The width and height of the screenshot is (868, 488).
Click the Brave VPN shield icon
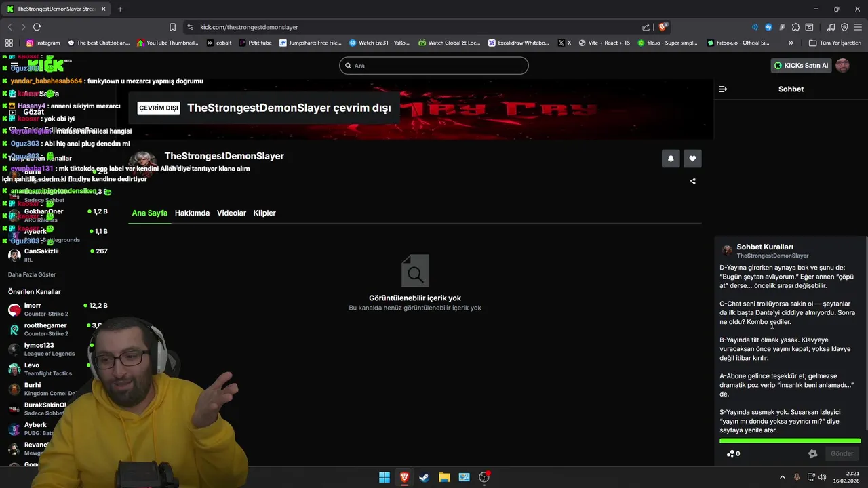[844, 27]
